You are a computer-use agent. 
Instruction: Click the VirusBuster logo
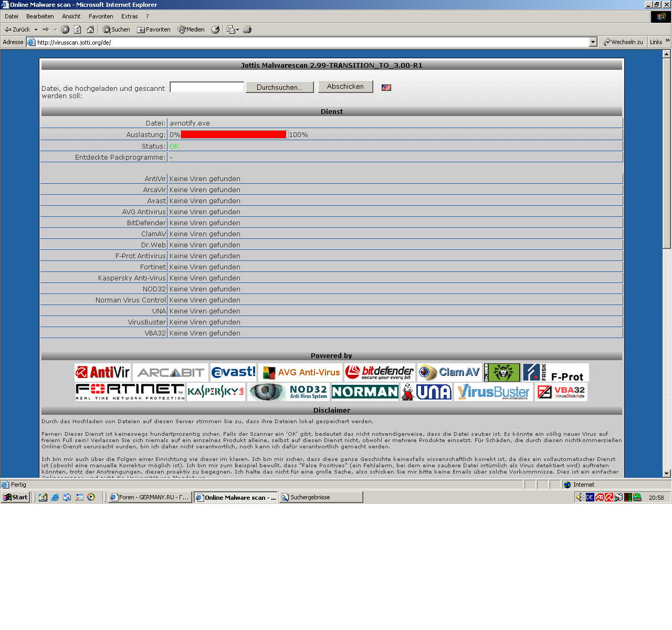coord(493,392)
